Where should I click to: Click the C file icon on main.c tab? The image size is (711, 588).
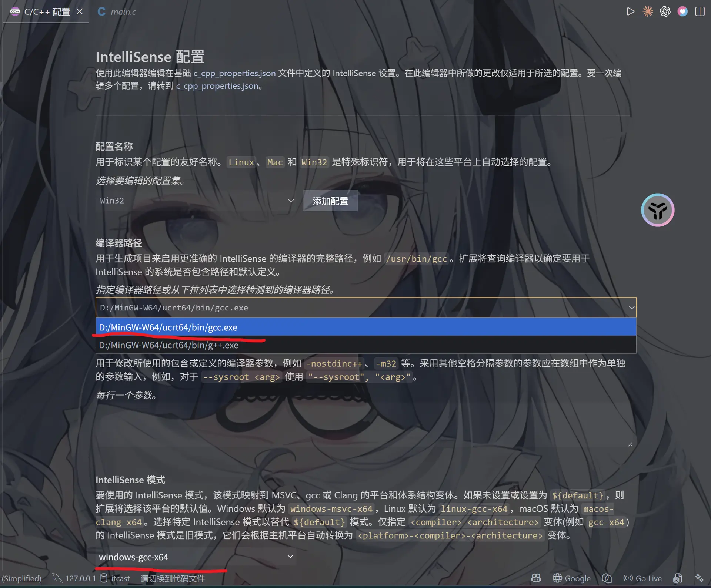coord(101,11)
